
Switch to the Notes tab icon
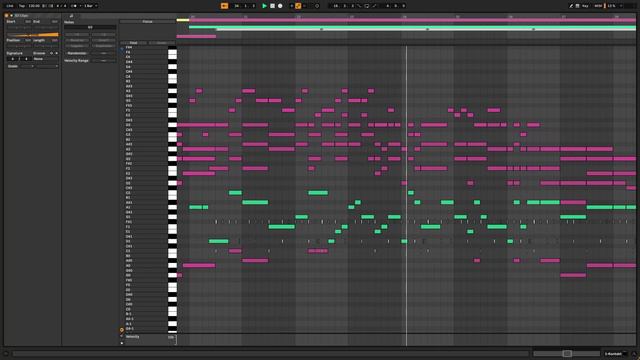click(71, 16)
